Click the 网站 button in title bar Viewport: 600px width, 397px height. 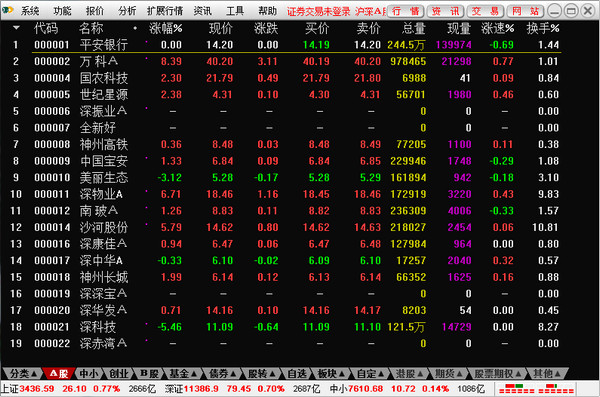coord(525,11)
